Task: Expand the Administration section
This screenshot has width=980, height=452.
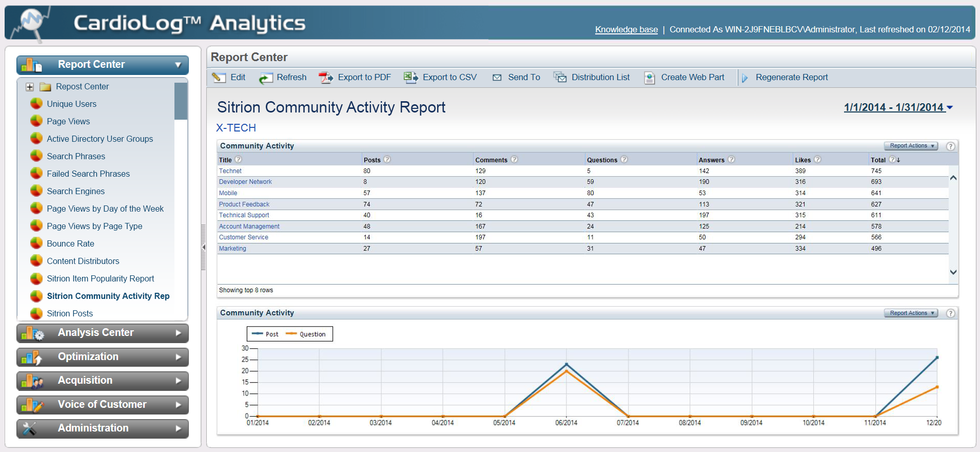Action: tap(178, 428)
